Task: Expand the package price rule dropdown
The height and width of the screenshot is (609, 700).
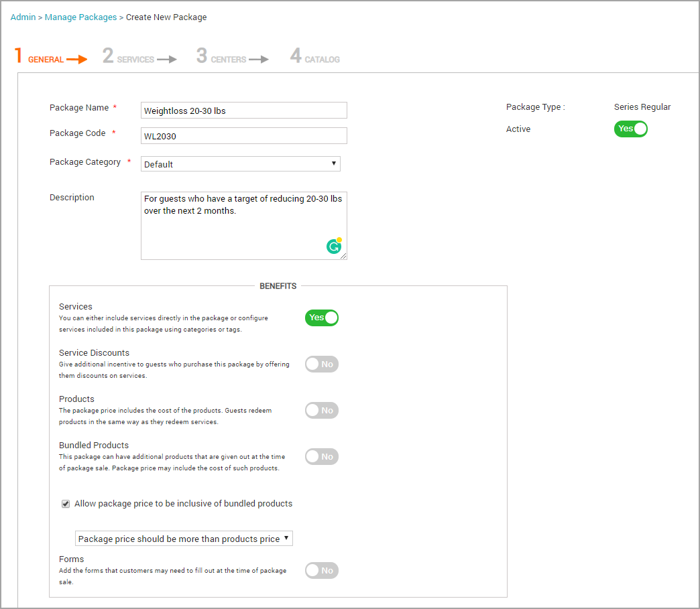Action: [x=184, y=539]
